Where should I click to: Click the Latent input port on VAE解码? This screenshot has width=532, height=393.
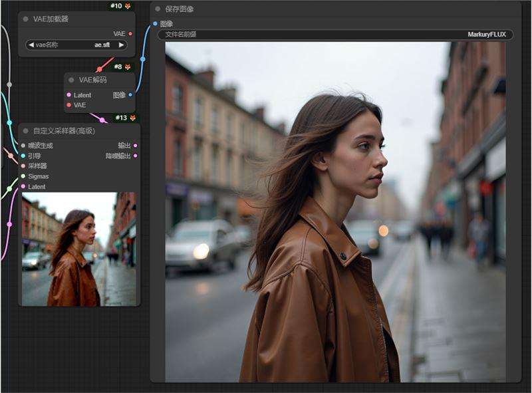68,95
